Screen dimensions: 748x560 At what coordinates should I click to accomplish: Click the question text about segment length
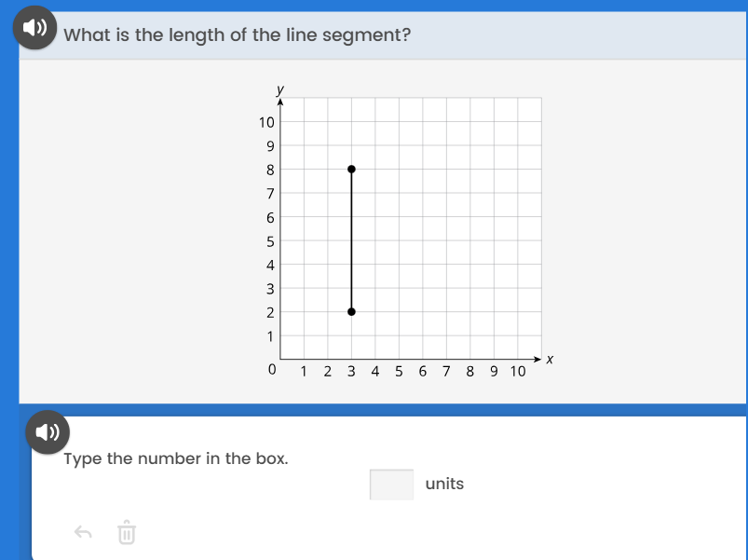(x=238, y=35)
